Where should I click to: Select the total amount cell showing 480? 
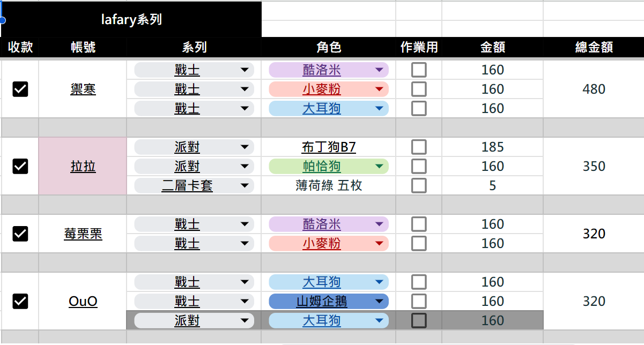[594, 89]
